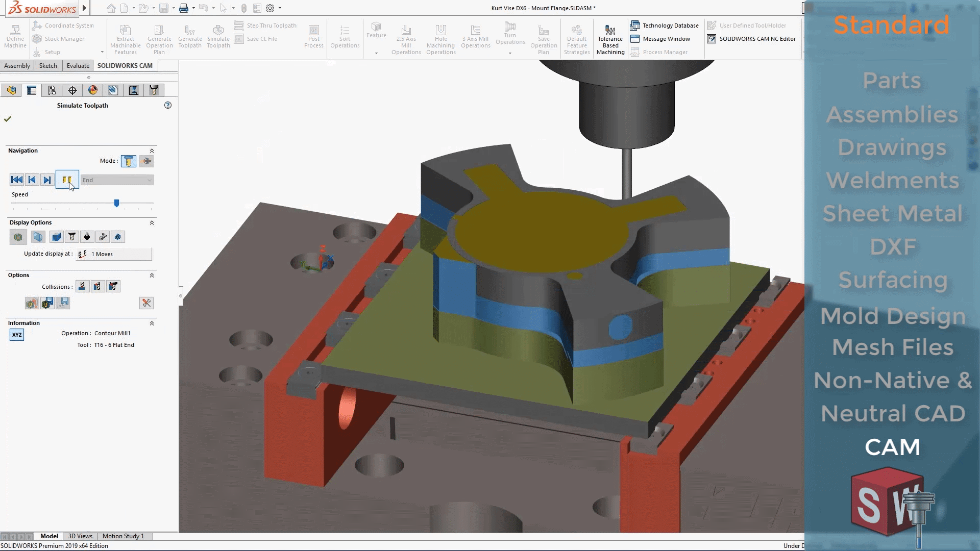Enable the second collision display option
This screenshot has width=980, height=551.
pos(97,286)
